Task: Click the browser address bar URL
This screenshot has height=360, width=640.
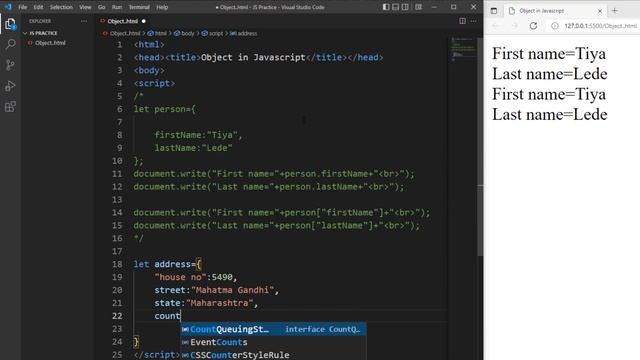Action: pos(600,26)
